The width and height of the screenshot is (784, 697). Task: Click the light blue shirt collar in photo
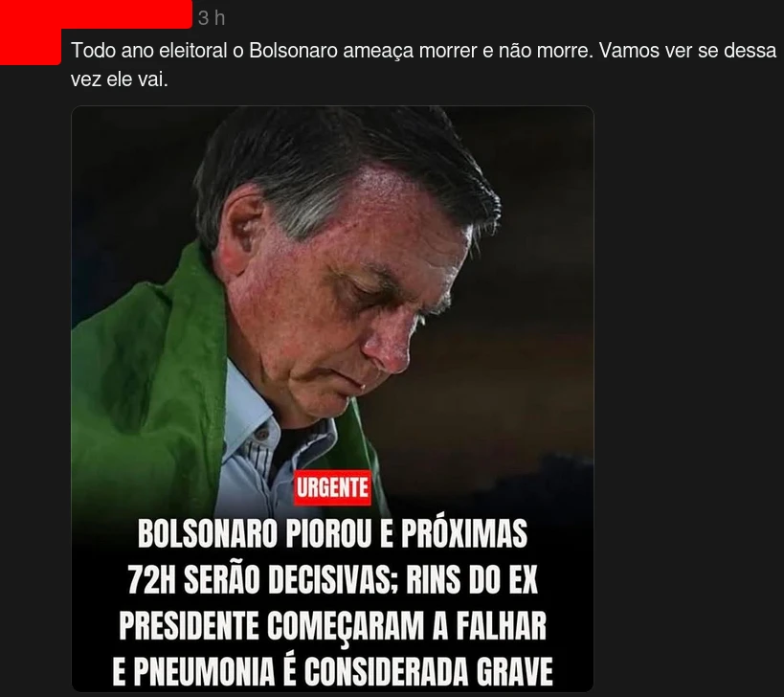coord(250,415)
